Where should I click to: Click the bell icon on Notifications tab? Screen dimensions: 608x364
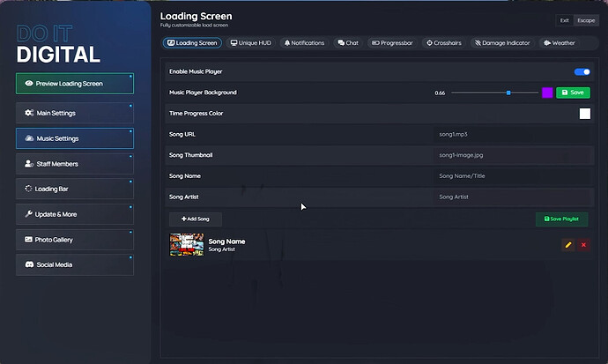pyautogui.click(x=287, y=43)
